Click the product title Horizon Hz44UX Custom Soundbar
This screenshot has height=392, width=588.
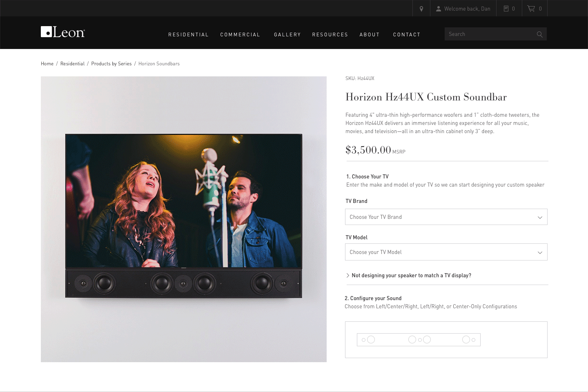pos(426,97)
